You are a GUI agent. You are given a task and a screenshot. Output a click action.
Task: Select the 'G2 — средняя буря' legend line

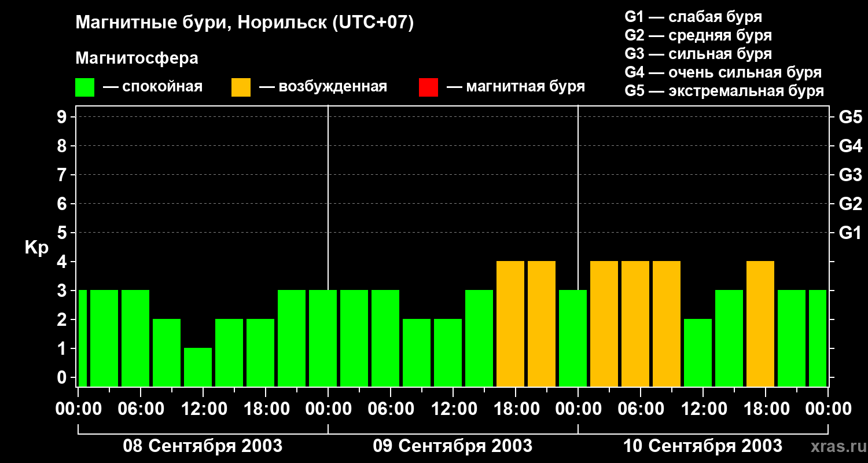click(x=698, y=35)
